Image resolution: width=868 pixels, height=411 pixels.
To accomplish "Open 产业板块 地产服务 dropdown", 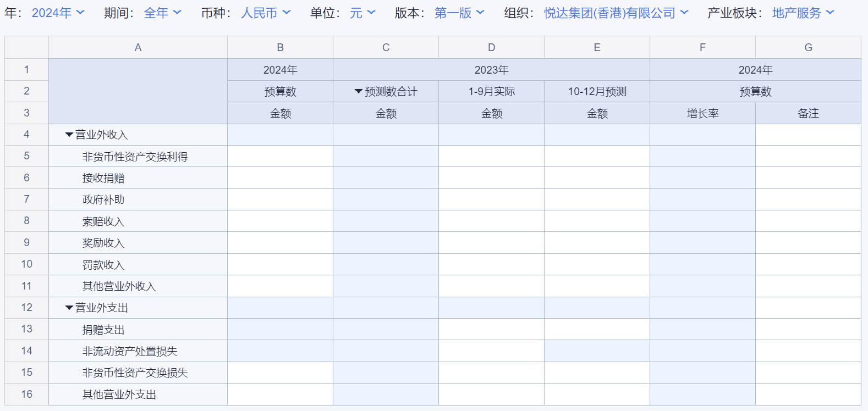I will [x=803, y=13].
